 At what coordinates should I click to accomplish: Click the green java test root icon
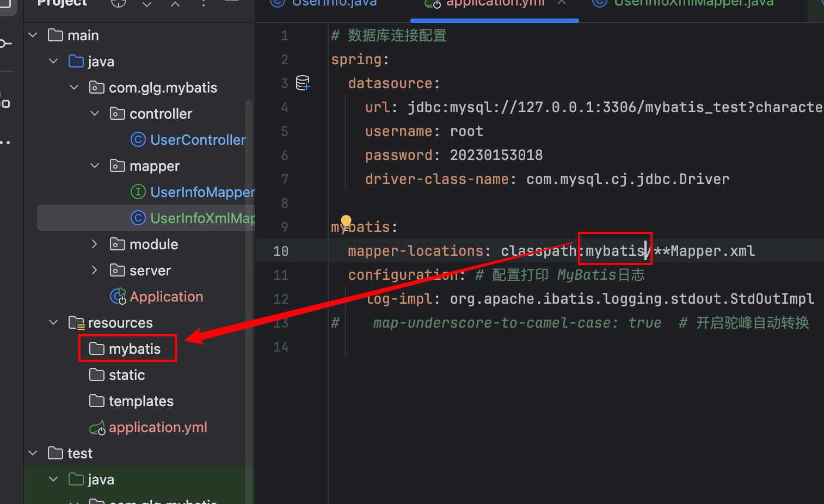pyautogui.click(x=76, y=480)
